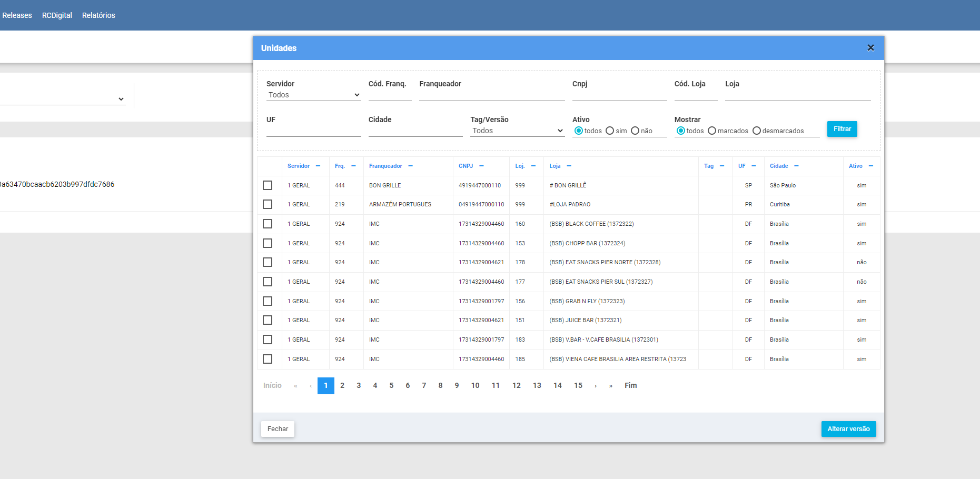The height and width of the screenshot is (479, 980).
Task: Open the Tag/Versão dropdown
Action: (x=517, y=131)
